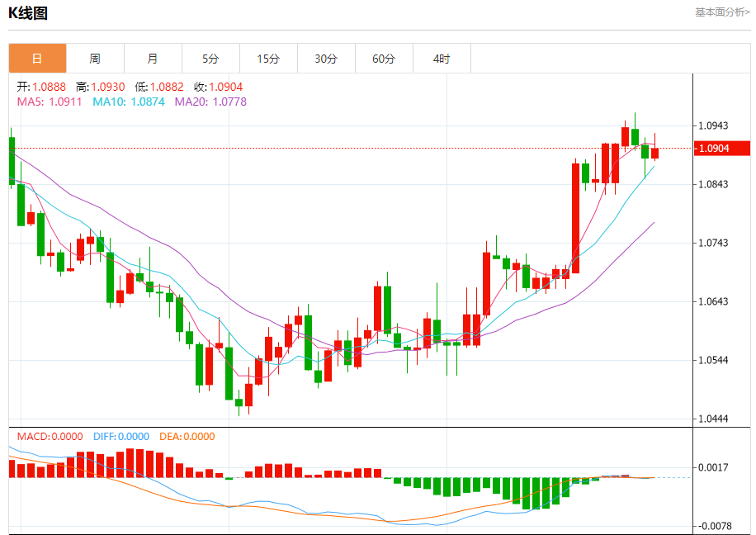
Task: Choose the 30分 timeframe tab
Action: 326,59
